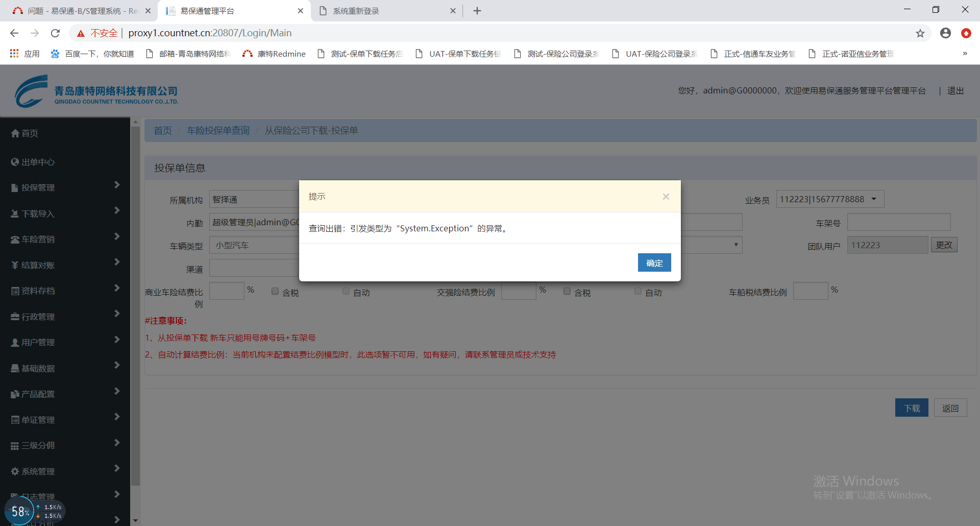Image resolution: width=980 pixels, height=526 pixels.
Task: Expand the 下载导入 submenu arrow
Action: [x=117, y=210]
